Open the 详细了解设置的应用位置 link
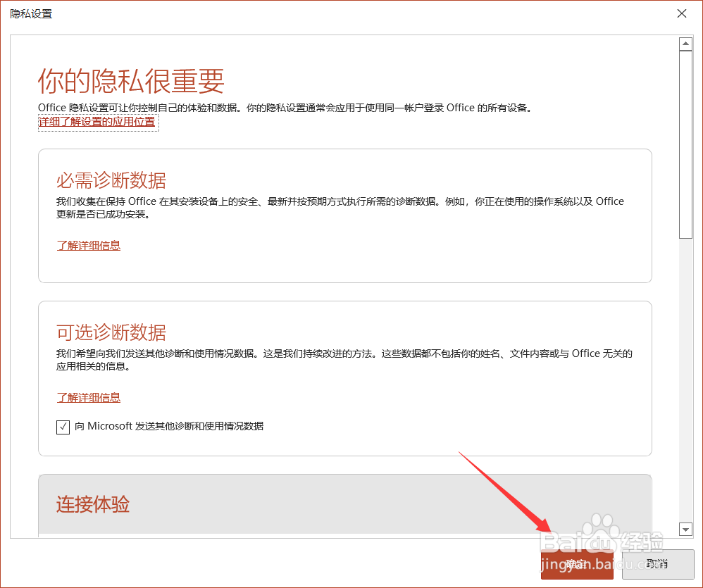The image size is (703, 588). (x=97, y=122)
